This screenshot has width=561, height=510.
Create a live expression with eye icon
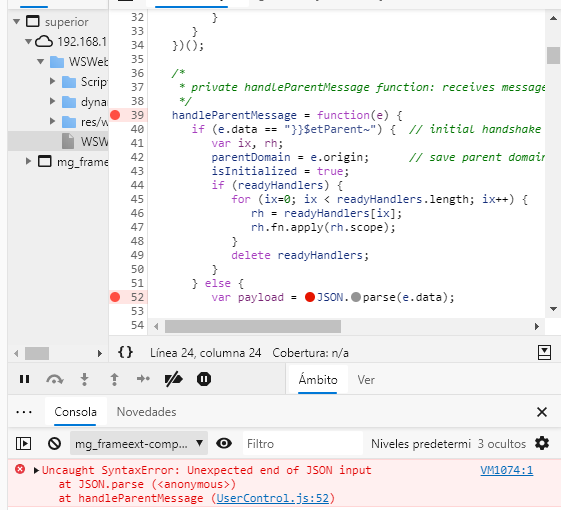click(224, 444)
